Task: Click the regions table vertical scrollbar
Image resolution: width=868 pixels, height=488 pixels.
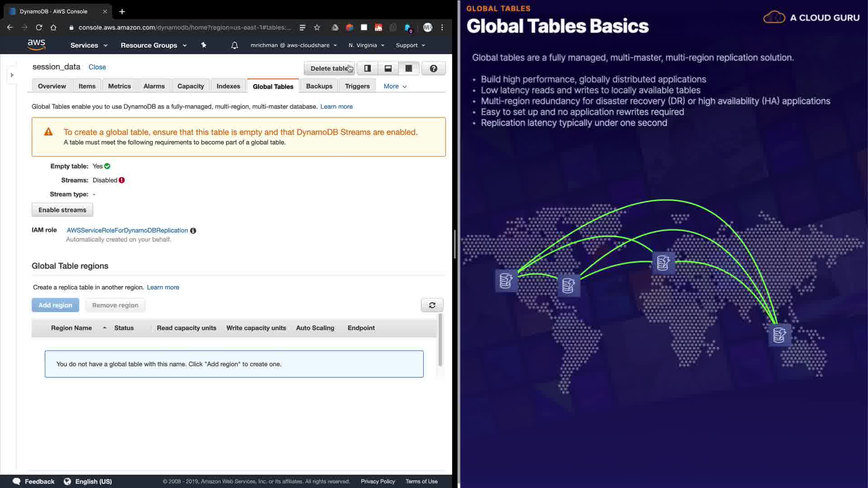Action: 440,339
